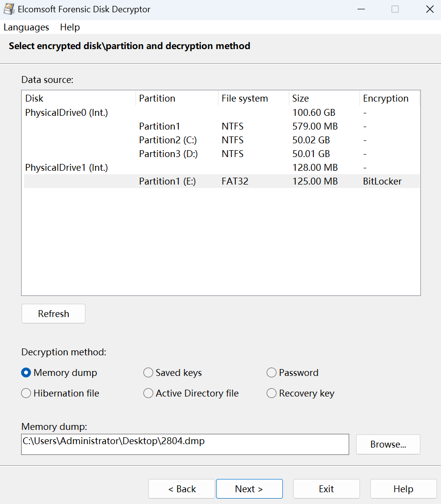Viewport: 441px width, 504px height.
Task: Select BitLocker Partition1 (E:) row
Action: click(x=221, y=182)
